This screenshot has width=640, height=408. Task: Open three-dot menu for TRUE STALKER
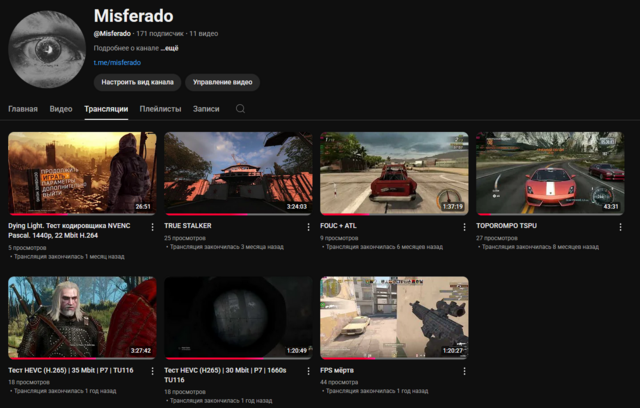coord(308,227)
